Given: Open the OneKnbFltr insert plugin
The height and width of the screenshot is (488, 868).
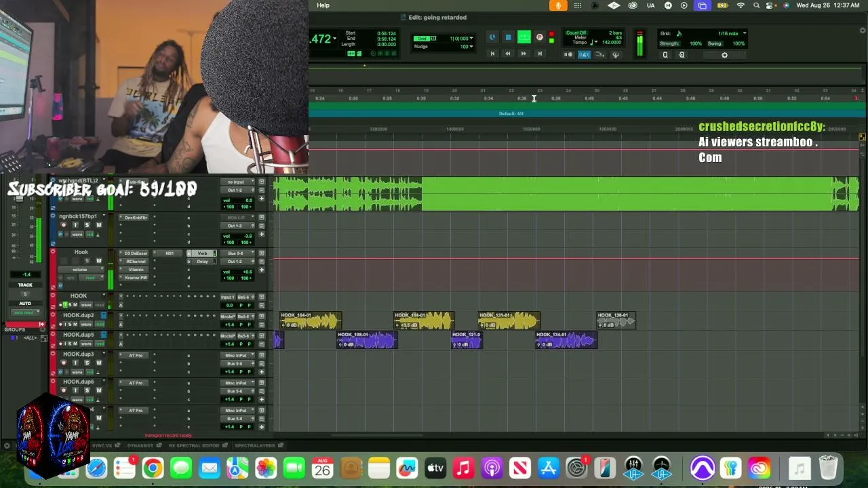Looking at the screenshot, I should (136, 218).
